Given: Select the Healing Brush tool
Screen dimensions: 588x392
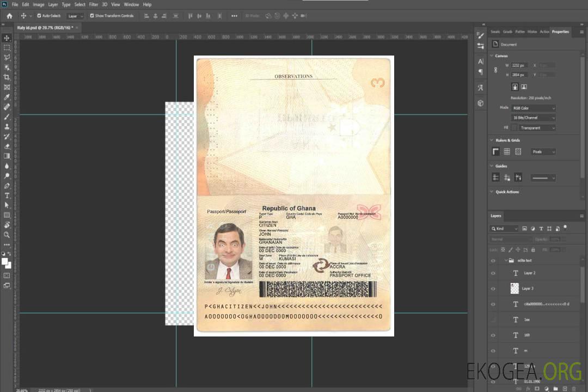Looking at the screenshot, I should click(7, 107).
